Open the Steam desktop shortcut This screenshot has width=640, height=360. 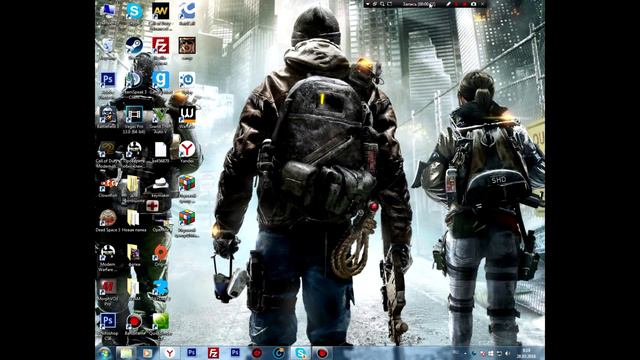[x=134, y=45]
